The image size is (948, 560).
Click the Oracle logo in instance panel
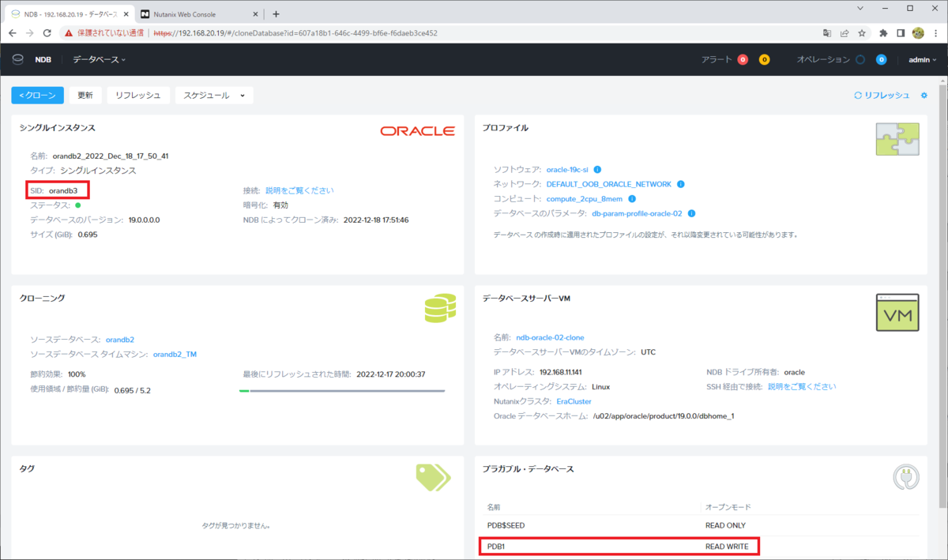click(417, 131)
